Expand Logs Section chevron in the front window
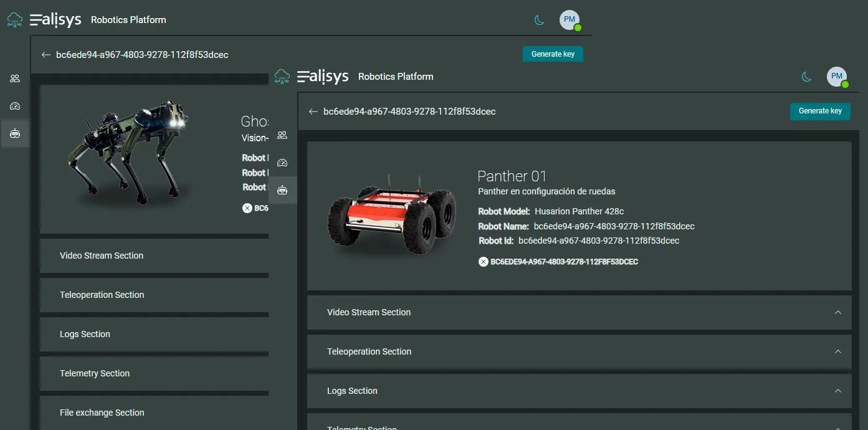The height and width of the screenshot is (430, 868). (838, 391)
